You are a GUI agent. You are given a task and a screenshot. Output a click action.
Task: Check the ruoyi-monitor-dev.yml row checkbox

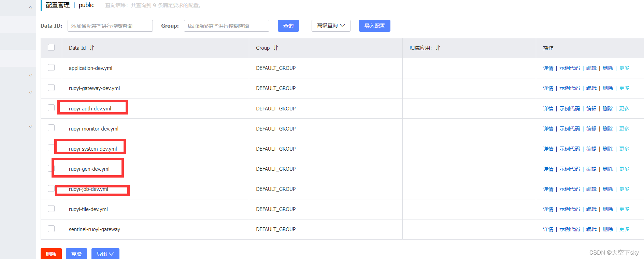pos(51,128)
